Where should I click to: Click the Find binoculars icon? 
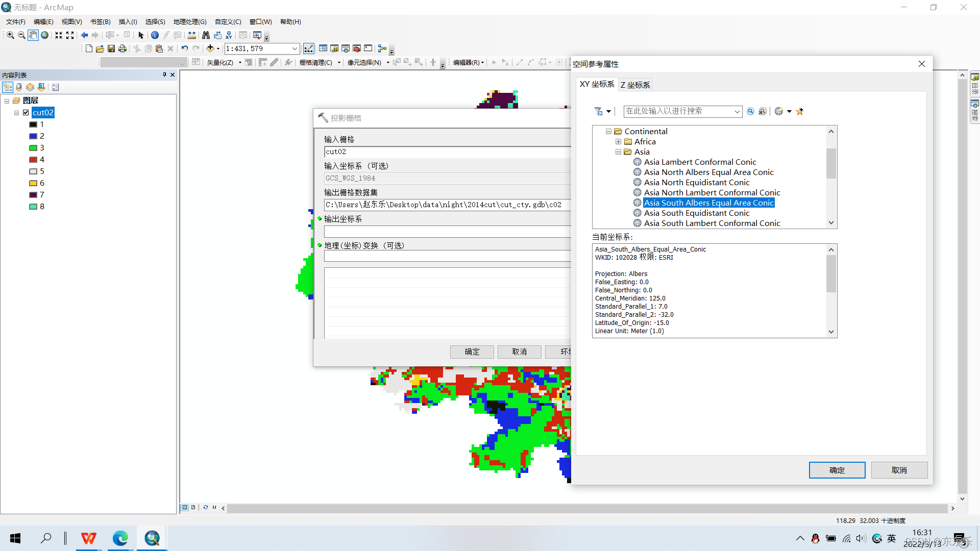coord(206,35)
